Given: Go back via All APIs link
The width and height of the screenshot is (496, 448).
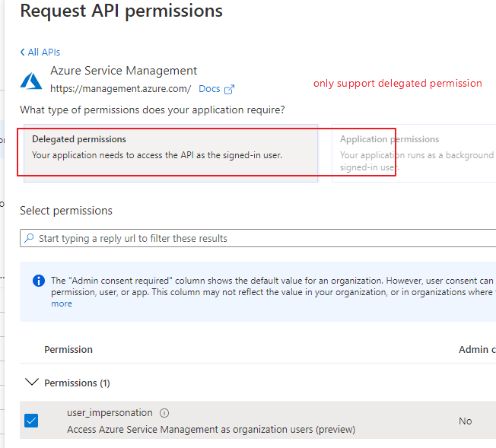Looking at the screenshot, I should click(x=40, y=52).
